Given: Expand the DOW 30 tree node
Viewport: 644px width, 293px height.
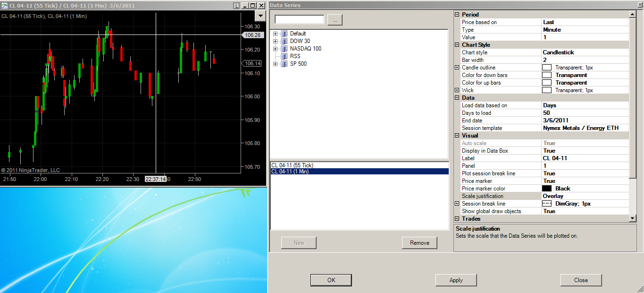Looking at the screenshot, I should point(275,41).
